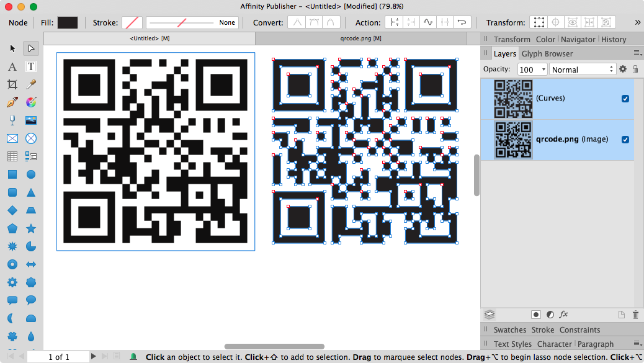Select the Move tool

click(12, 48)
